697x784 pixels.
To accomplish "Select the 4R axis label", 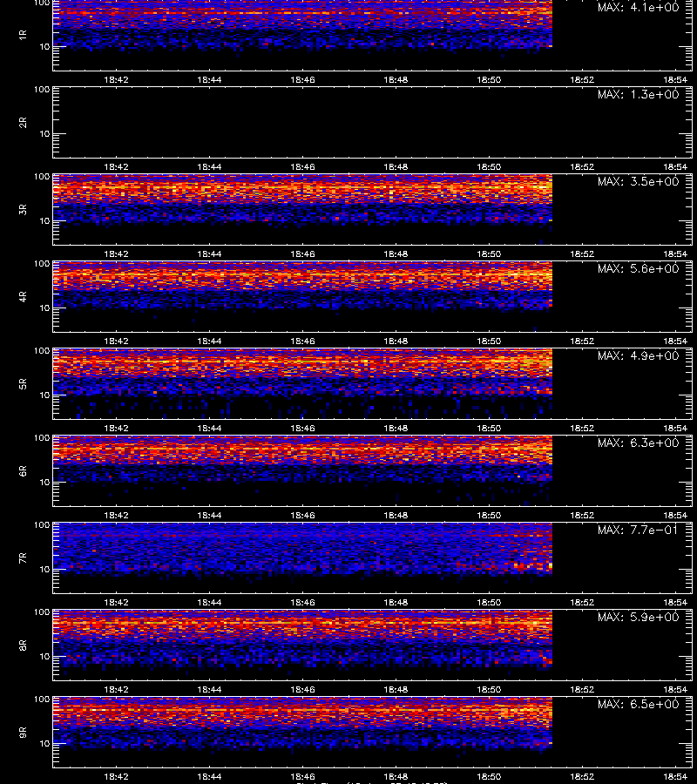I will tap(23, 296).
